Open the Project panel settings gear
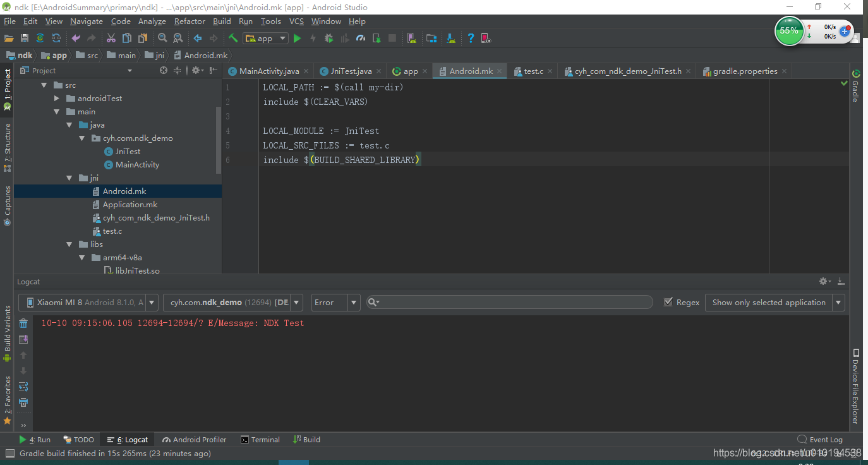 point(197,70)
